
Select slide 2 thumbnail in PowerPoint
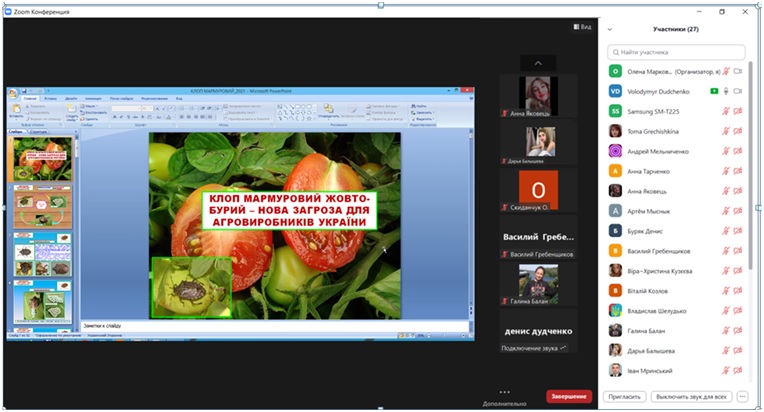point(42,207)
